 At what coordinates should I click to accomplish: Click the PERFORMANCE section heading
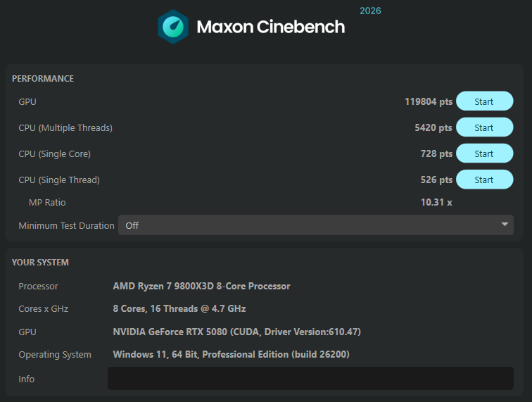point(43,79)
